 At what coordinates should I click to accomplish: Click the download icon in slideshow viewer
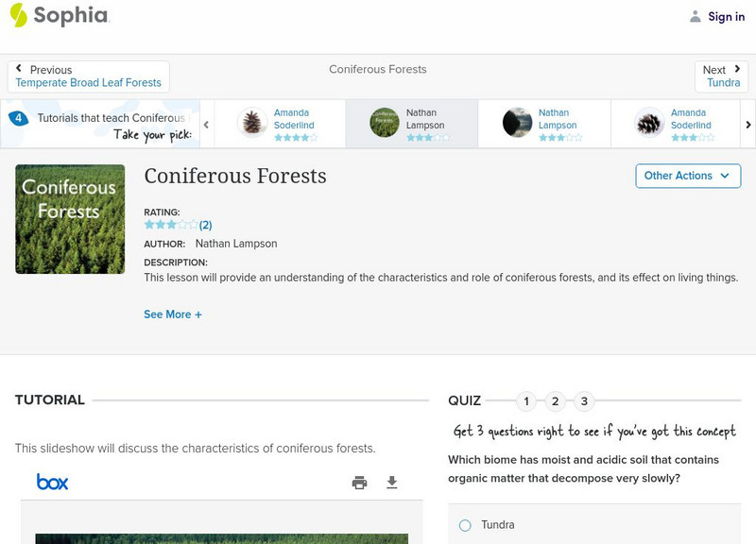(x=392, y=483)
